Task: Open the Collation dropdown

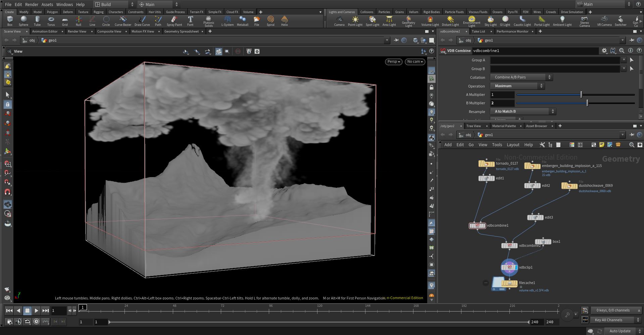Action: pyautogui.click(x=521, y=77)
